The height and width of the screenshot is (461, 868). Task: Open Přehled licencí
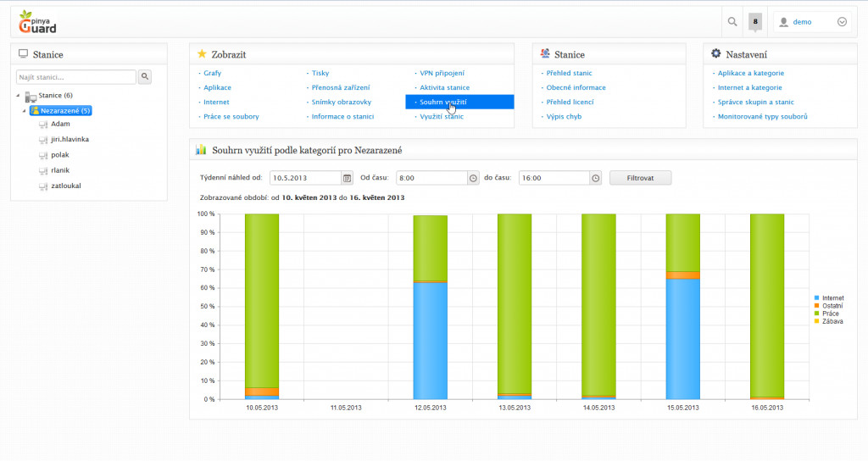coord(570,102)
